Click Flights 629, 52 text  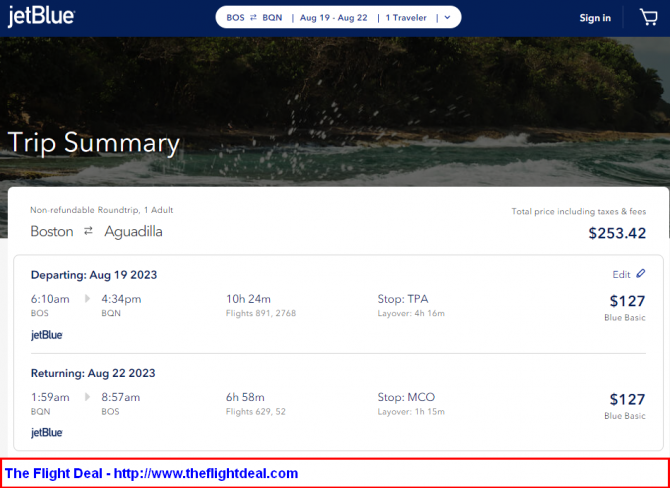tap(256, 412)
